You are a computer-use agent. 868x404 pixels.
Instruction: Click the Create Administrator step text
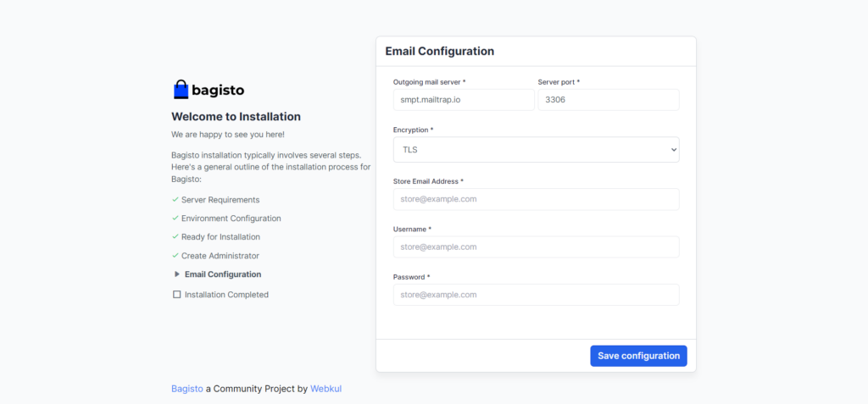pyautogui.click(x=220, y=256)
